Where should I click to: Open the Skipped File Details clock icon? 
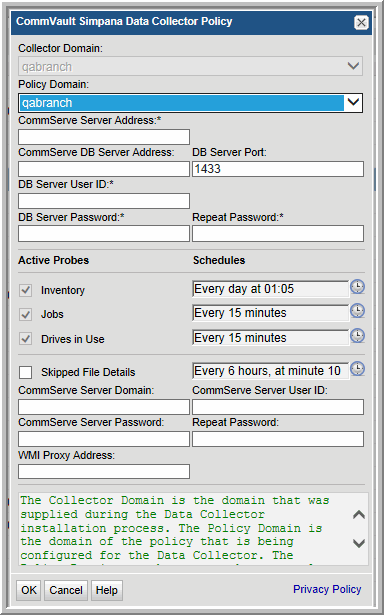tap(357, 369)
